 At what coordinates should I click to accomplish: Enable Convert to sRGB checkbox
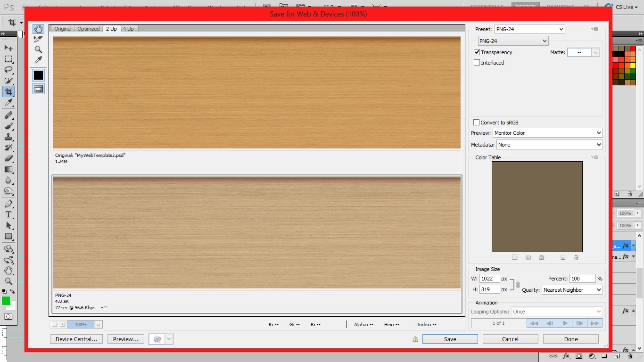click(x=477, y=123)
